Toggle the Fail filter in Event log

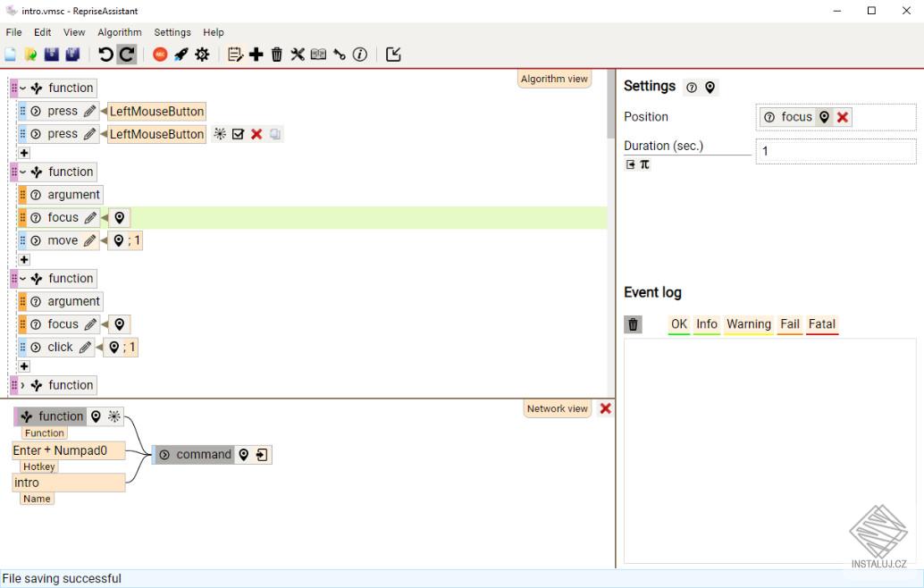point(790,324)
